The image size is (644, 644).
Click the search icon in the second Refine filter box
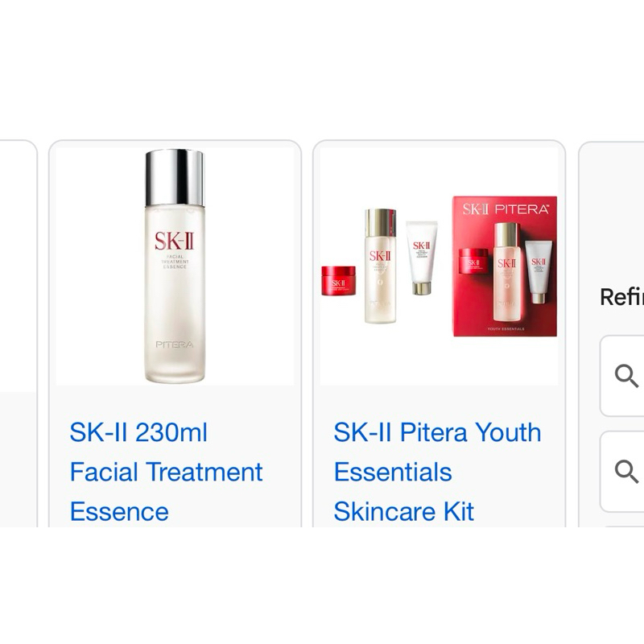[x=624, y=468]
